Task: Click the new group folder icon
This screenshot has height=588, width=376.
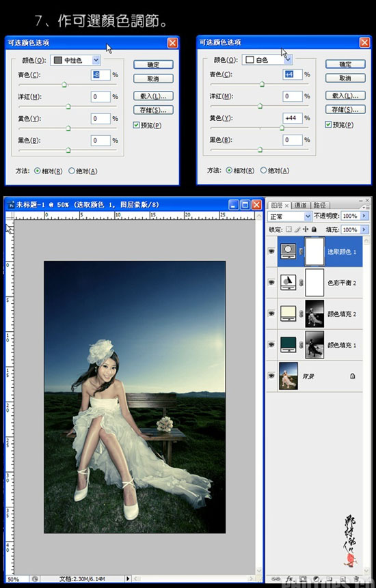Action: tap(330, 579)
